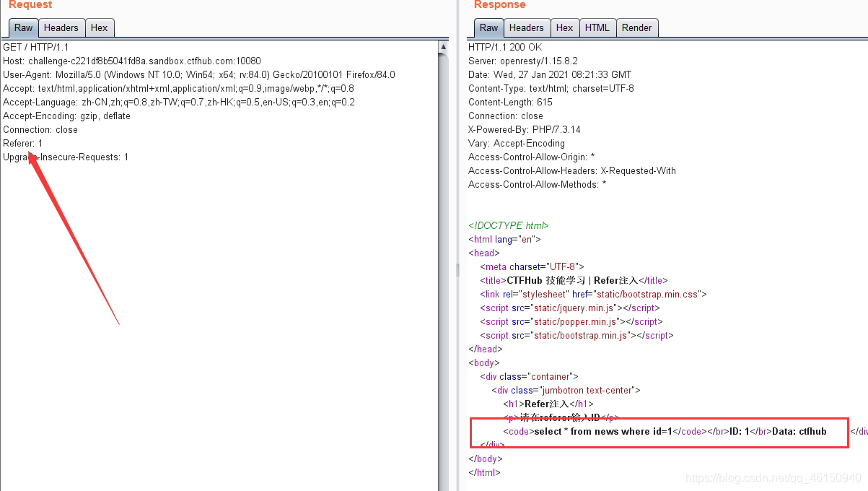
Task: Click the Date header in response
Action: [550, 75]
